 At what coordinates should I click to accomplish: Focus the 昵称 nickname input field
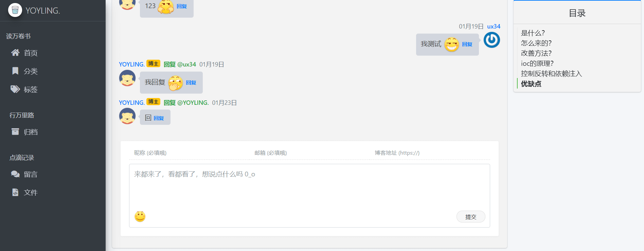click(x=189, y=153)
